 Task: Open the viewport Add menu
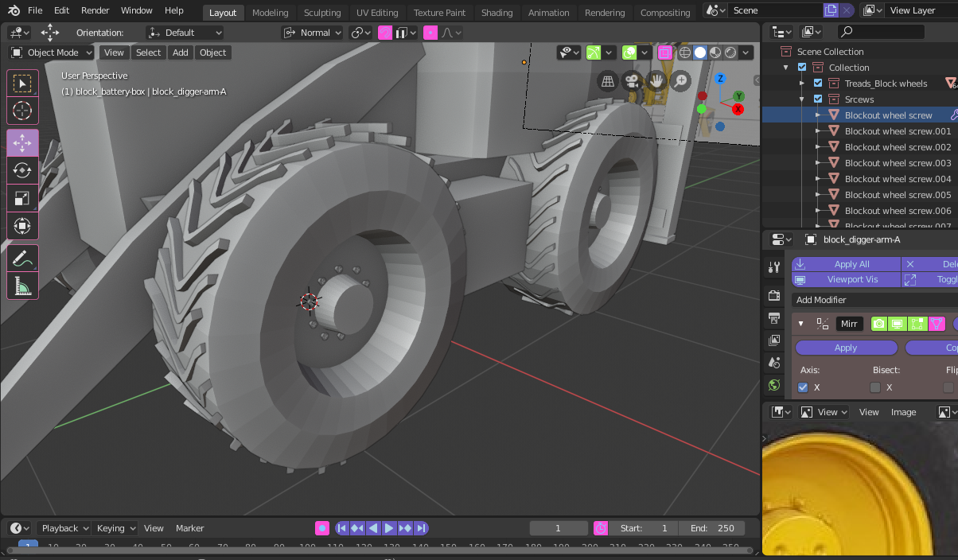181,52
